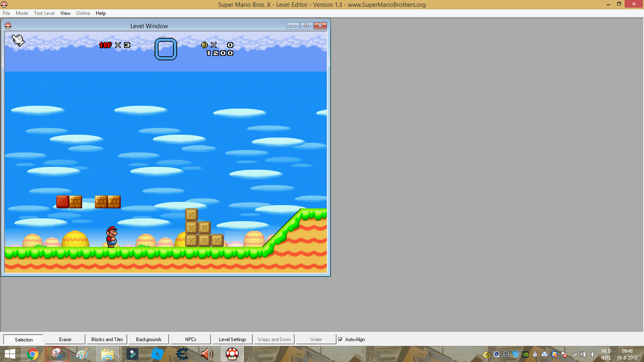Screen dimensions: 644x362
Task: Click the safely remove hardware tray icon
Action: pos(535,354)
